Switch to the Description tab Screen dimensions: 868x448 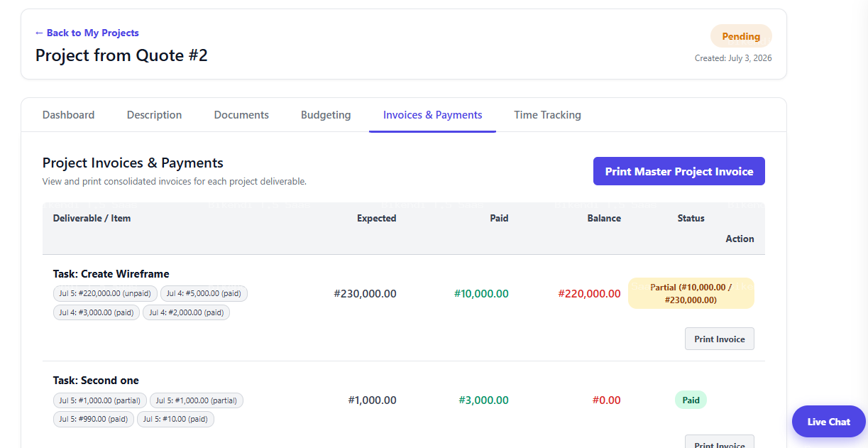pos(154,115)
